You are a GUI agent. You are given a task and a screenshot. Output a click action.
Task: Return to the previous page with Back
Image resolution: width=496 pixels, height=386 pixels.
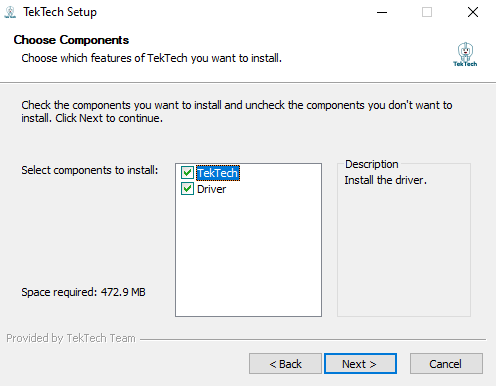point(285,364)
